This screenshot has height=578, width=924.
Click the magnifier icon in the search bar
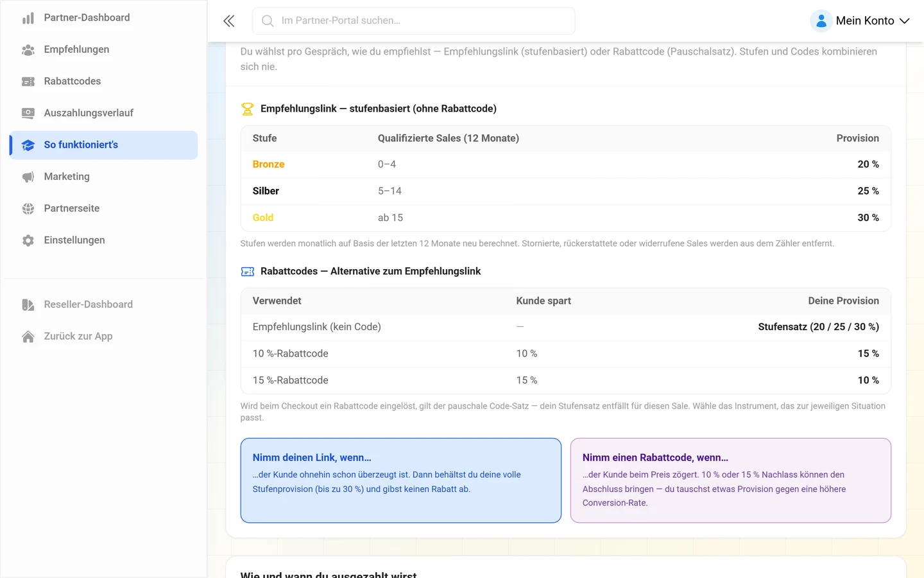pos(268,21)
